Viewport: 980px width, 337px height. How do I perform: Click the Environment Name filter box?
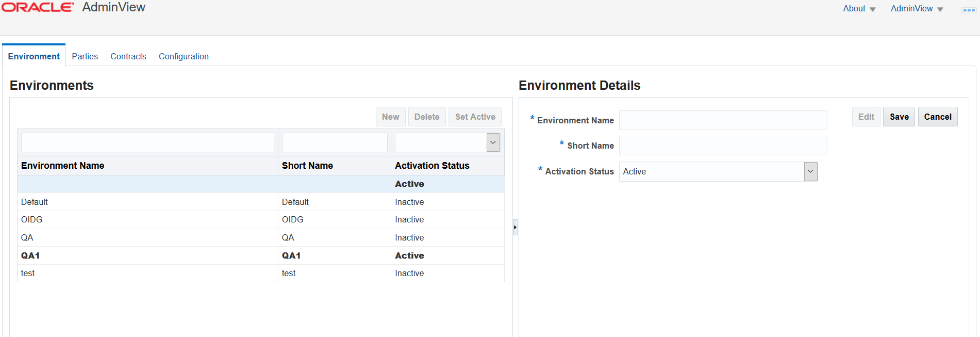[x=147, y=142]
